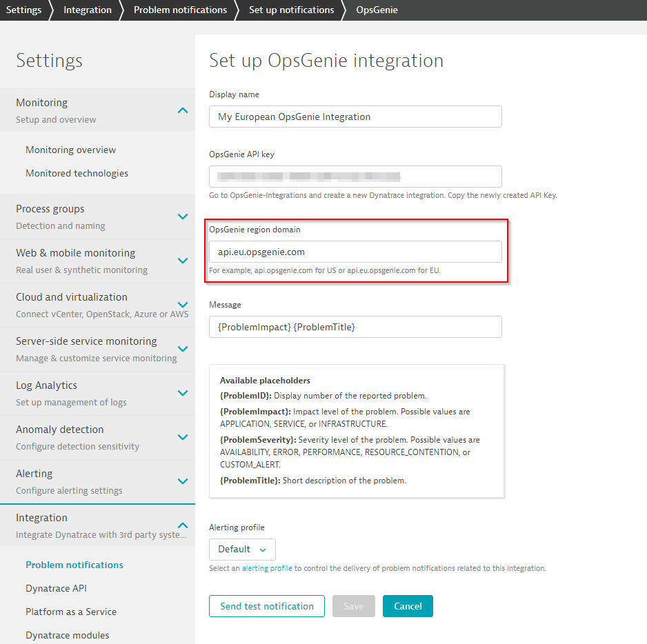Click the {ProblemID} placeholder text
Viewport: 647px width, 644px height.
246,396
